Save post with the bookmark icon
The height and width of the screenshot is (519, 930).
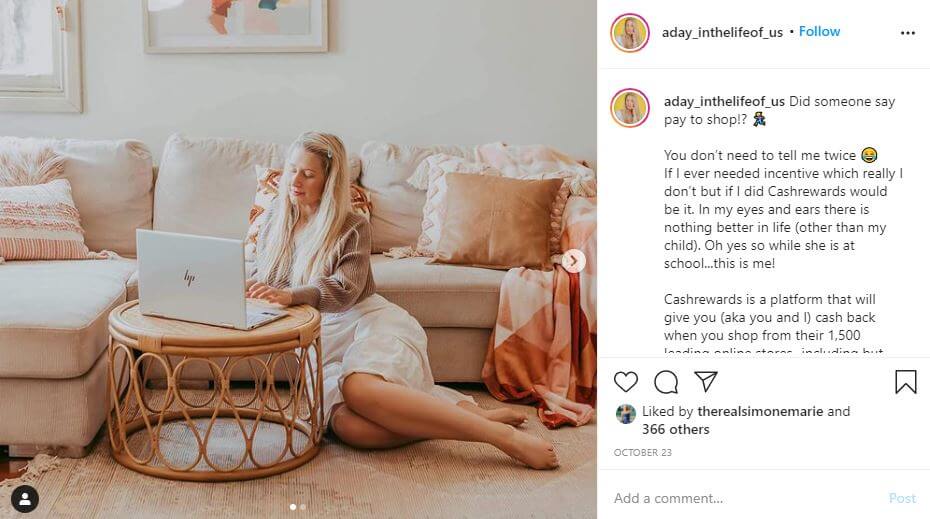coord(906,382)
